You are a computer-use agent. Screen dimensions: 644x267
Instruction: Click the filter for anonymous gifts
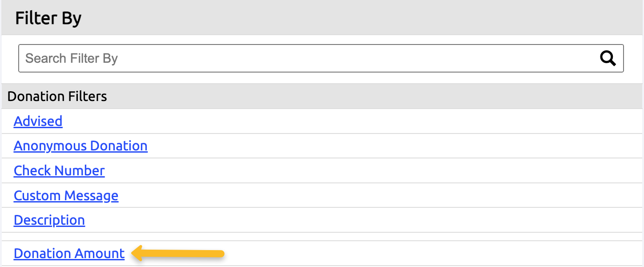point(80,146)
